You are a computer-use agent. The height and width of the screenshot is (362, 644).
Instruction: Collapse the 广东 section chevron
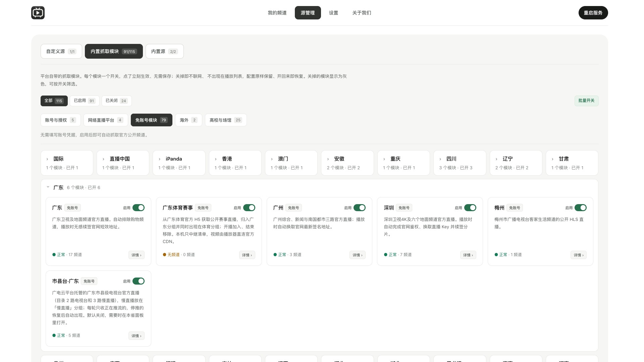click(x=48, y=187)
